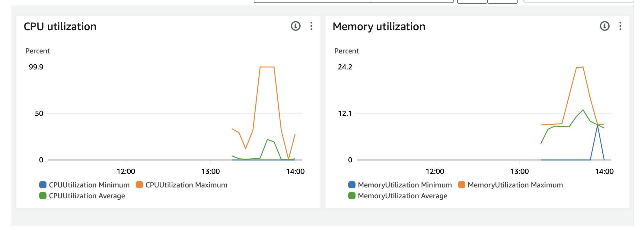
Task: Click the green CPUUtilization Average legend swatch
Action: [43, 196]
